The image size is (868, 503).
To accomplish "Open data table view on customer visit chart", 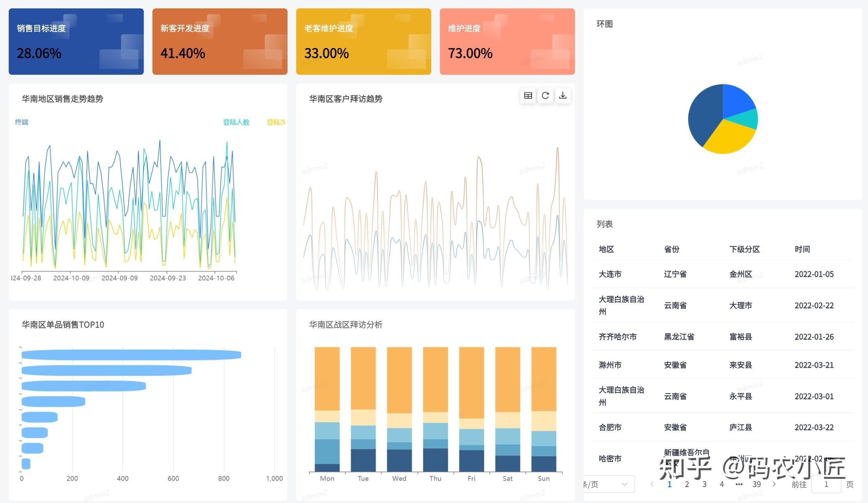I will (x=528, y=96).
